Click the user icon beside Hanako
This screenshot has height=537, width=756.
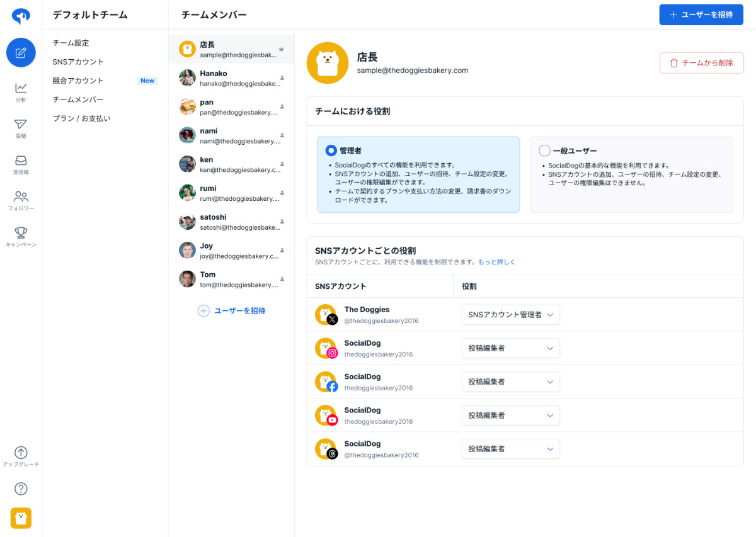coord(282,78)
